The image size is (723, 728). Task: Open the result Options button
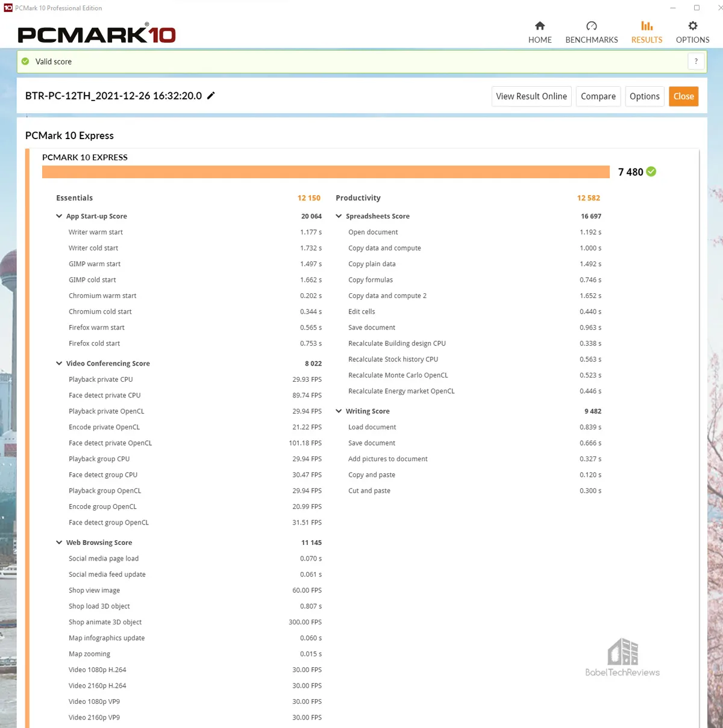(645, 96)
